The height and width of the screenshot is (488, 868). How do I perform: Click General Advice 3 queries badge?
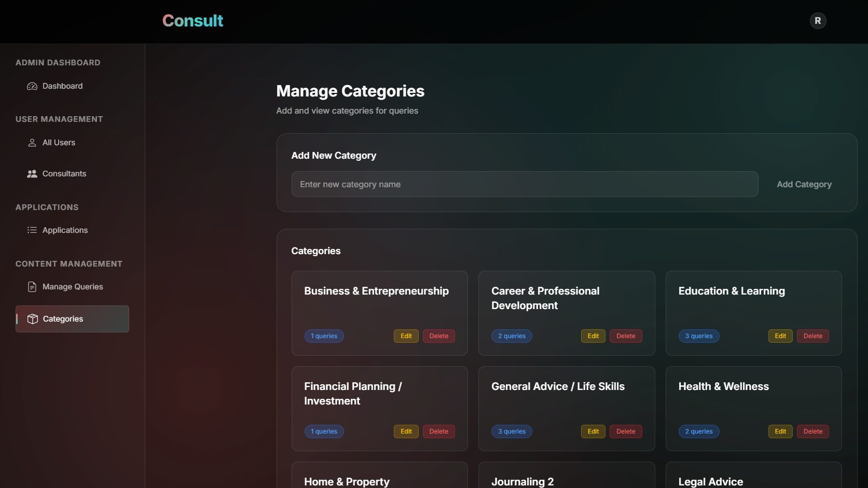(x=512, y=431)
